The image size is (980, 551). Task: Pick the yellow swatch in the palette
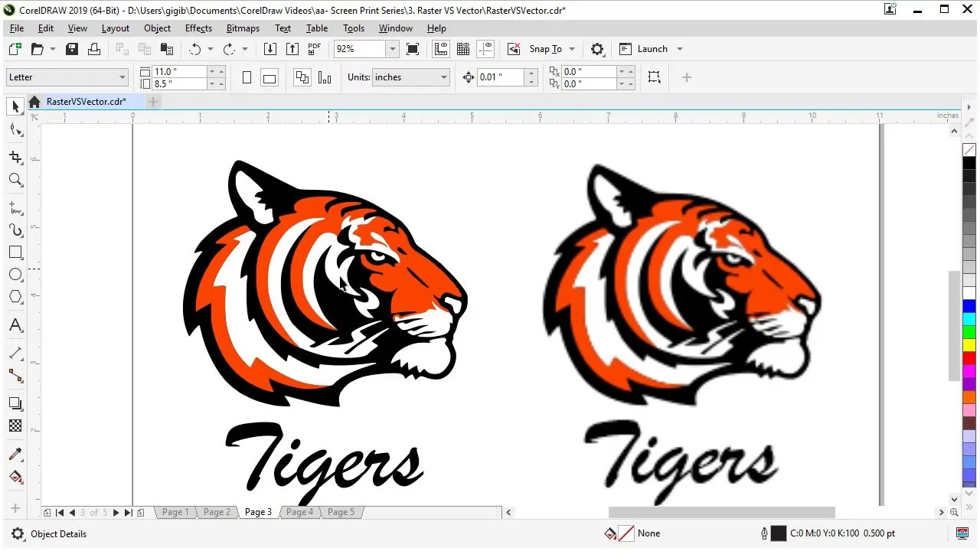(969, 345)
